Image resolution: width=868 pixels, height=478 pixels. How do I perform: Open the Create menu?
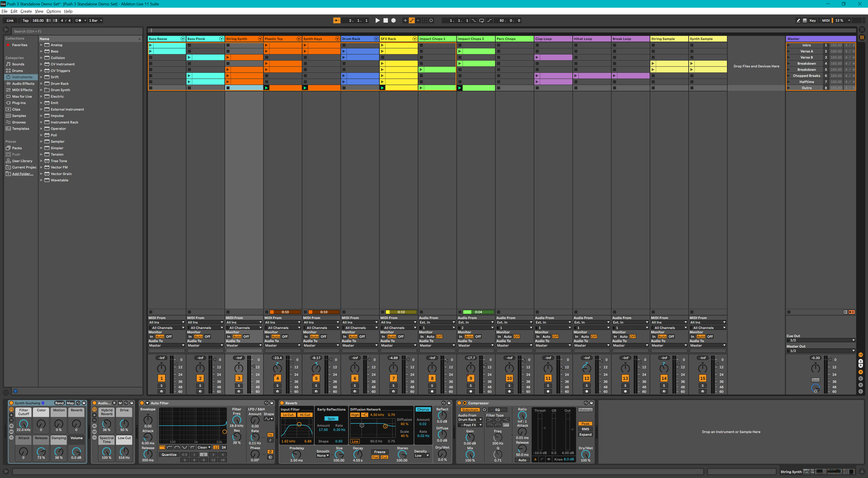(x=26, y=11)
